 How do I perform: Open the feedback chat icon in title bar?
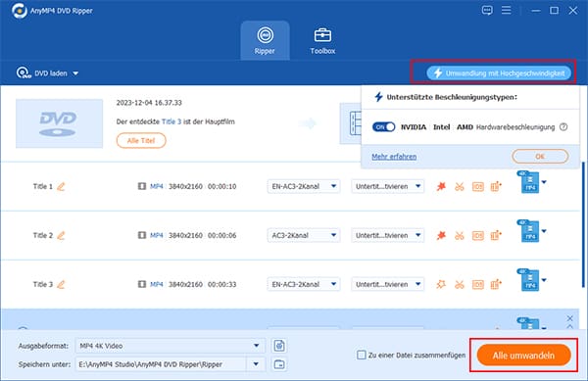pyautogui.click(x=487, y=10)
